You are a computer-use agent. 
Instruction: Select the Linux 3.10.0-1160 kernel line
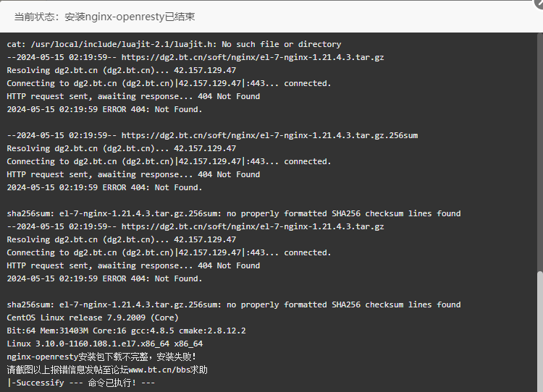(104, 344)
